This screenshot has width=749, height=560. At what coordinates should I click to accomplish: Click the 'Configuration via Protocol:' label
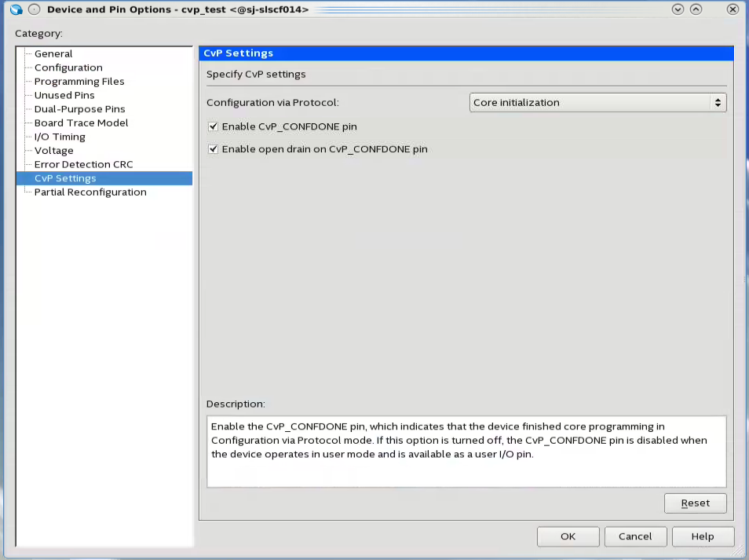pos(272,103)
